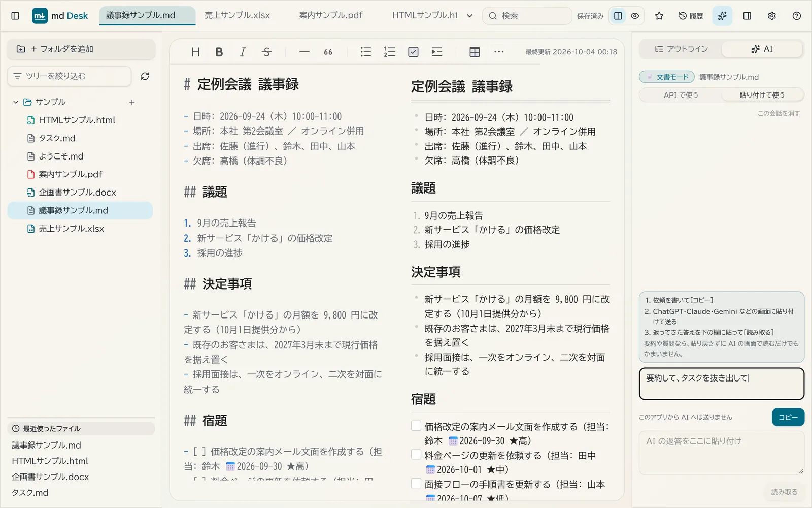The image size is (812, 508).
Task: Focus AI の返答をここに貼り付け field
Action: pos(721,453)
